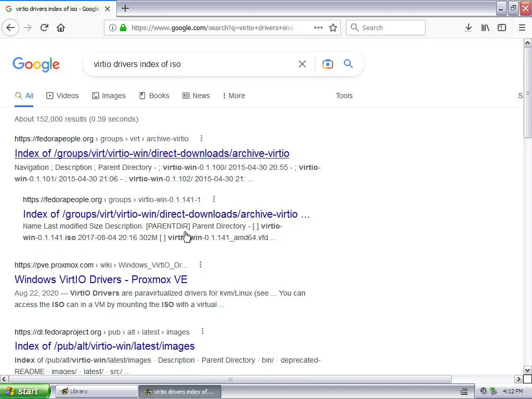Open options for the dl.fedoraproject.org result
The image size is (532, 399).
[x=203, y=331]
